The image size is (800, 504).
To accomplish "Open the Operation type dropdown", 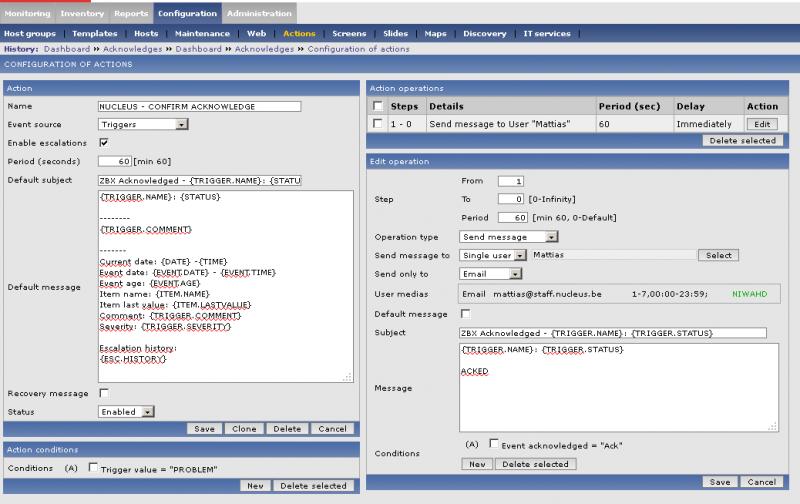I will click(x=508, y=237).
